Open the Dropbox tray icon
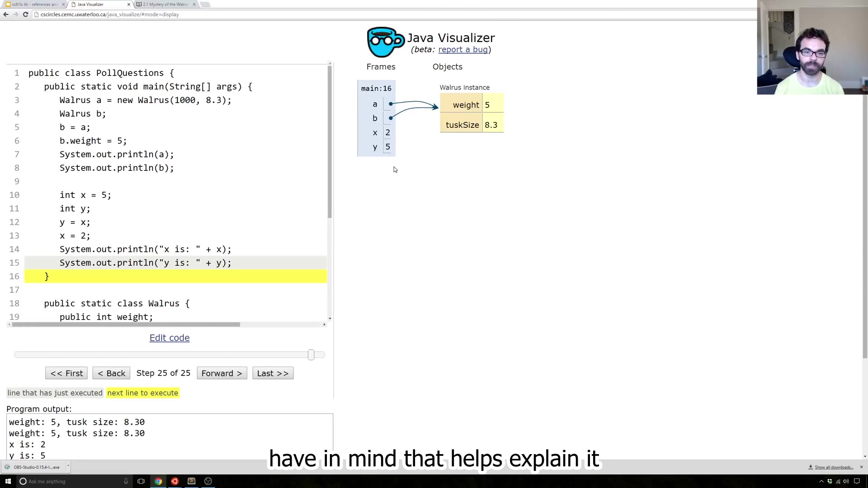868x488 pixels. pos(830,481)
